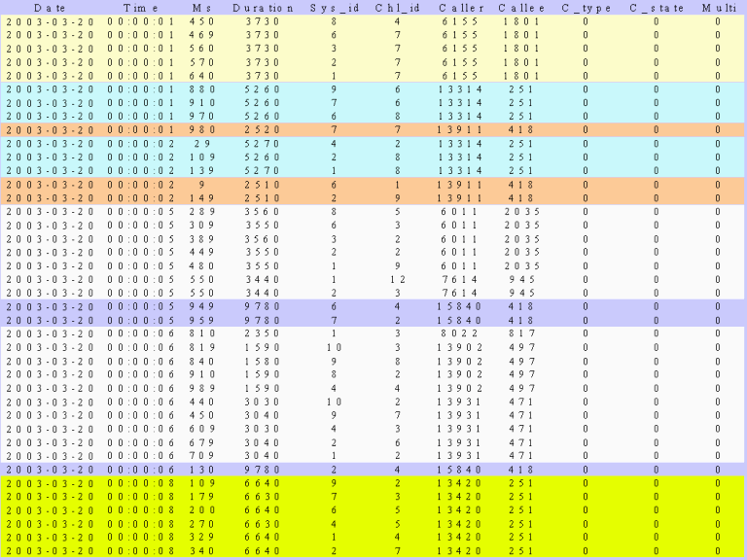Click the Ms cell with value 609

202,427
